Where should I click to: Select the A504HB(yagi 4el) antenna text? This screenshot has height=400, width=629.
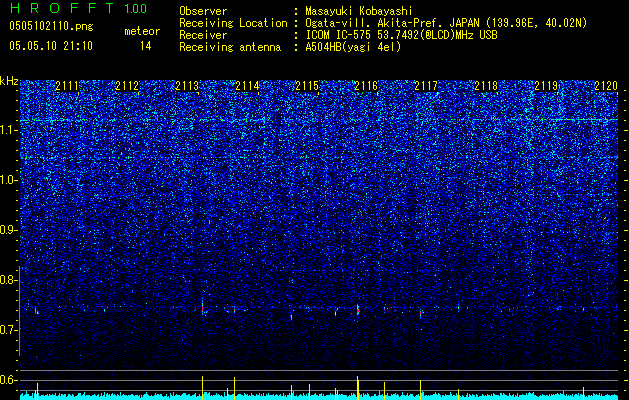353,47
